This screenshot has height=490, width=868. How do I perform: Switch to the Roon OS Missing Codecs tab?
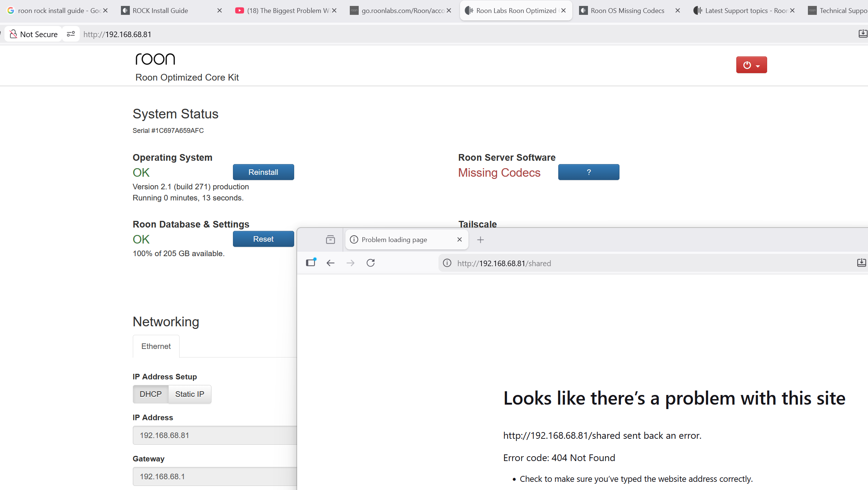[x=627, y=11]
